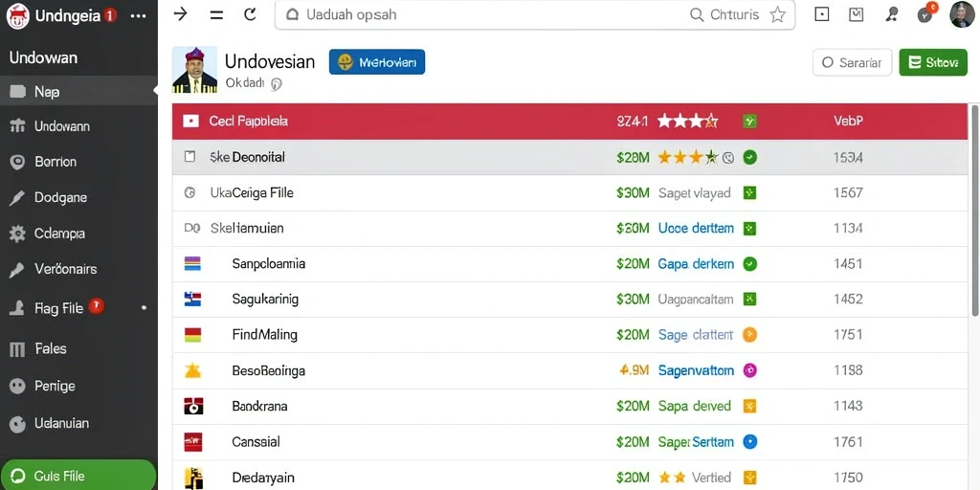Image resolution: width=980 pixels, height=490 pixels.
Task: Open the user avatar at top right
Action: 962,14
